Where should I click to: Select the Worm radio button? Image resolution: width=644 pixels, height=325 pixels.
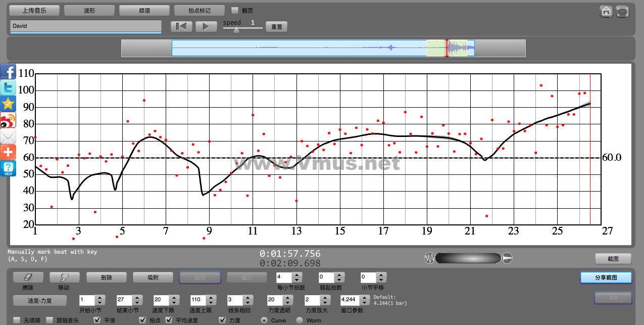click(x=300, y=320)
